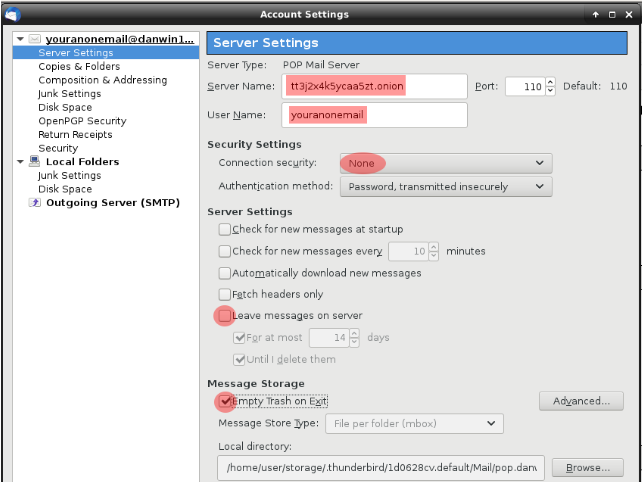Viewport: 642px width, 482px height.
Task: Open the Message Store Type dropdown
Action: (414, 424)
